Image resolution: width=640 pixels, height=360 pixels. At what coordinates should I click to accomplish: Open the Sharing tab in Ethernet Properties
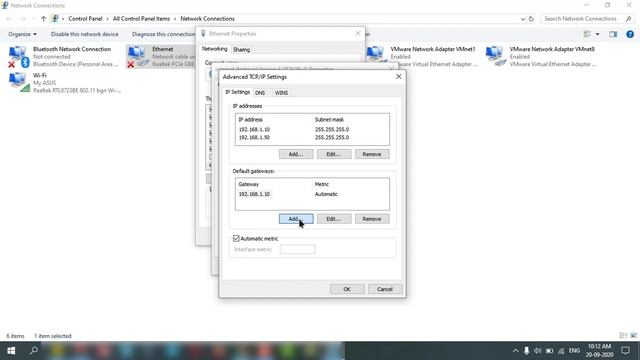[241, 50]
